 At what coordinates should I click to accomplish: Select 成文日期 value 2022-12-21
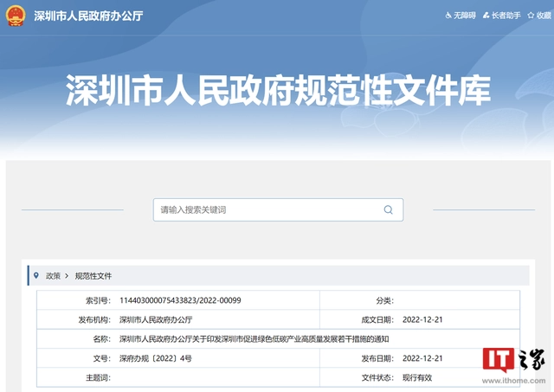click(422, 320)
